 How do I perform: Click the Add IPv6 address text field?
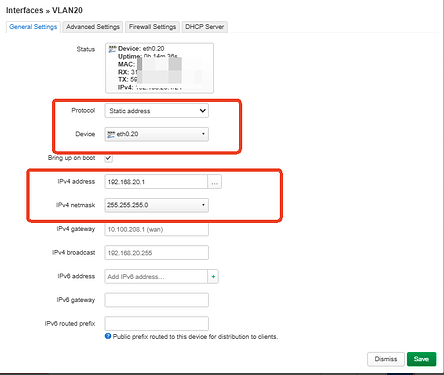[156, 277]
